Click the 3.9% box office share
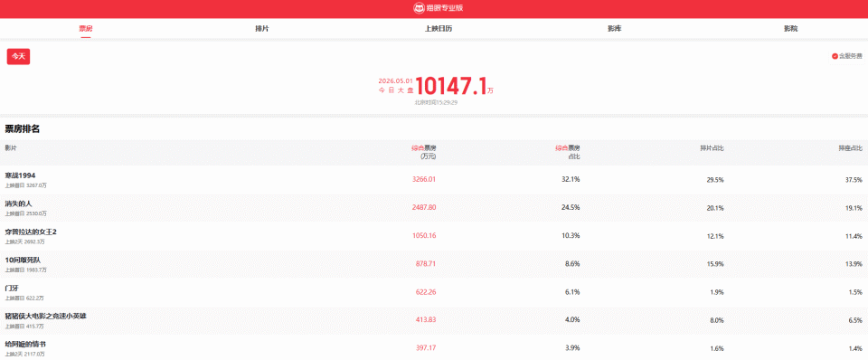Image resolution: width=868 pixels, height=360 pixels. point(573,348)
